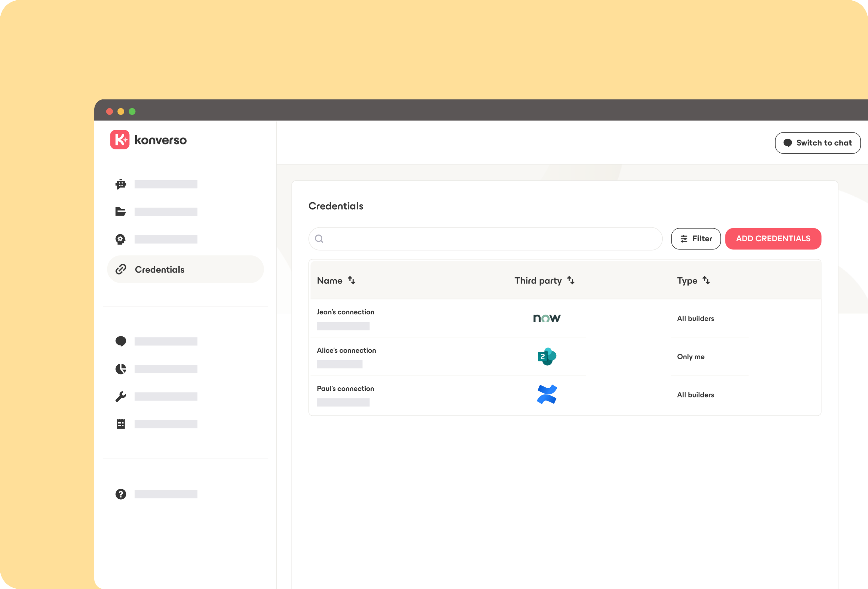
Task: Click the ADD CREDENTIALS button
Action: [x=773, y=239]
